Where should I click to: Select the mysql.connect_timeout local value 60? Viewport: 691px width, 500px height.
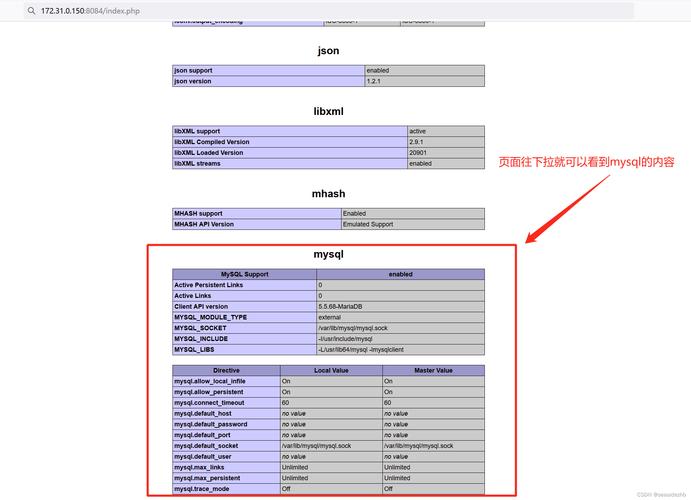286,403
